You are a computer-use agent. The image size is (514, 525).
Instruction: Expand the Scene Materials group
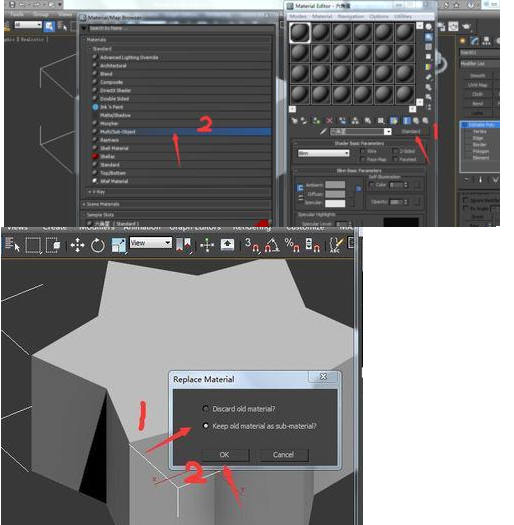point(84,204)
